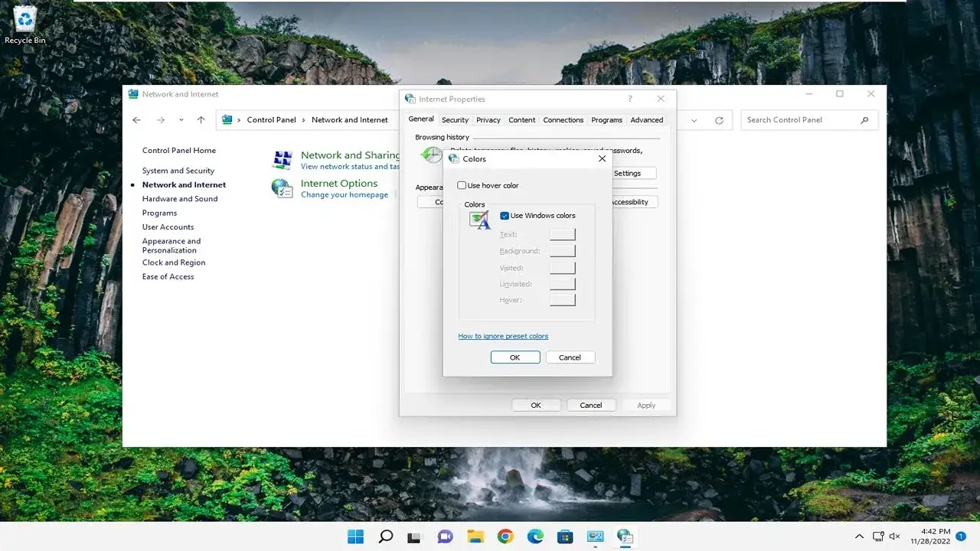Show hidden taskbar icons with the chevron

pyautogui.click(x=859, y=536)
